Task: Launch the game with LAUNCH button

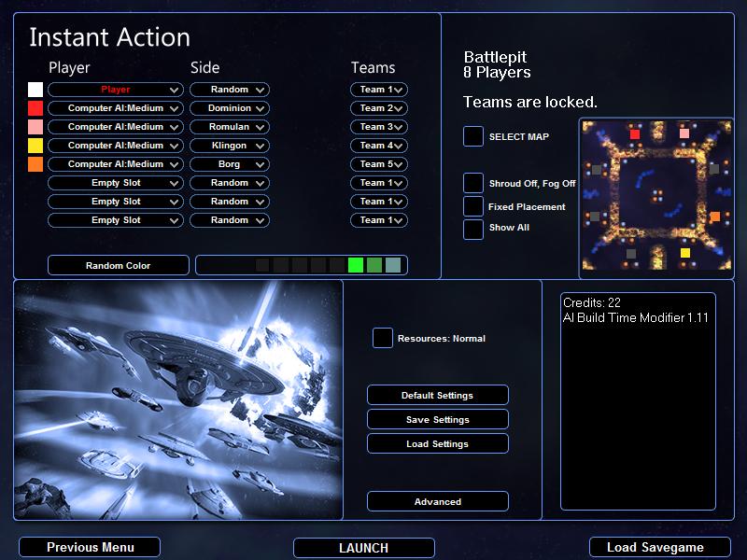Action: point(364,548)
